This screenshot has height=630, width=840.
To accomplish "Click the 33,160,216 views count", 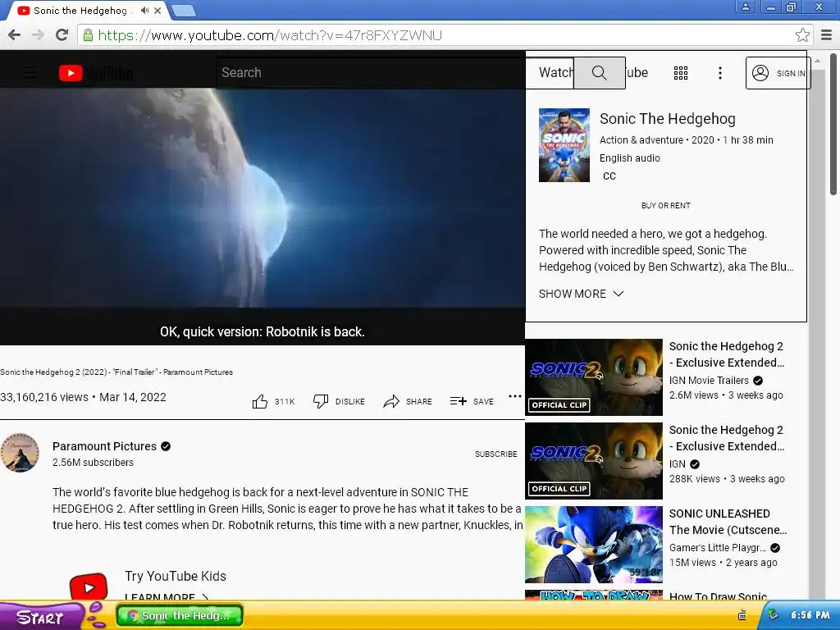I will 44,397.
